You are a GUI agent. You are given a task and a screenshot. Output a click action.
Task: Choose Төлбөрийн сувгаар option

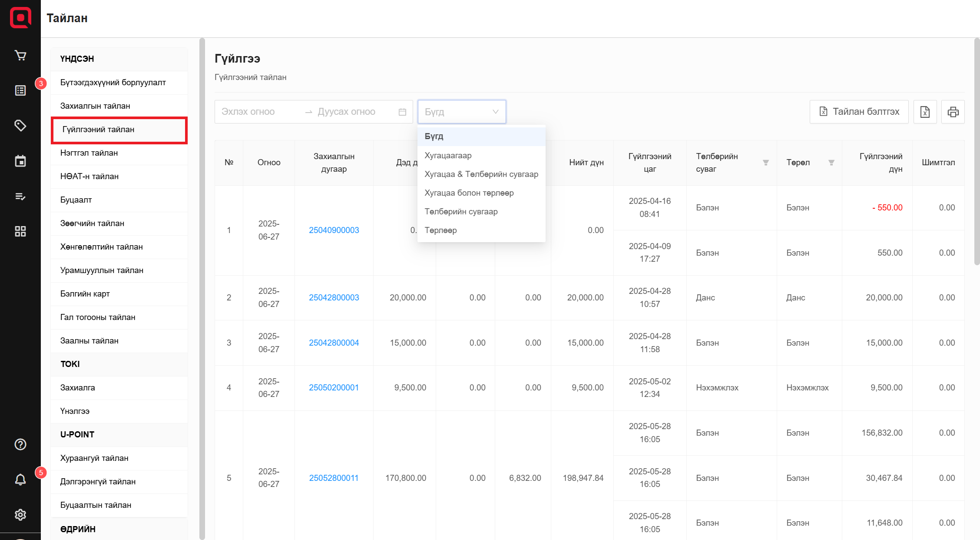[x=461, y=211]
